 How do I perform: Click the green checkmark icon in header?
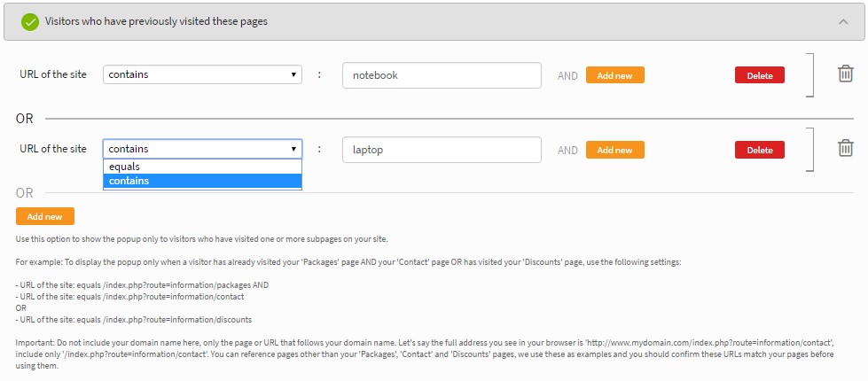30,22
